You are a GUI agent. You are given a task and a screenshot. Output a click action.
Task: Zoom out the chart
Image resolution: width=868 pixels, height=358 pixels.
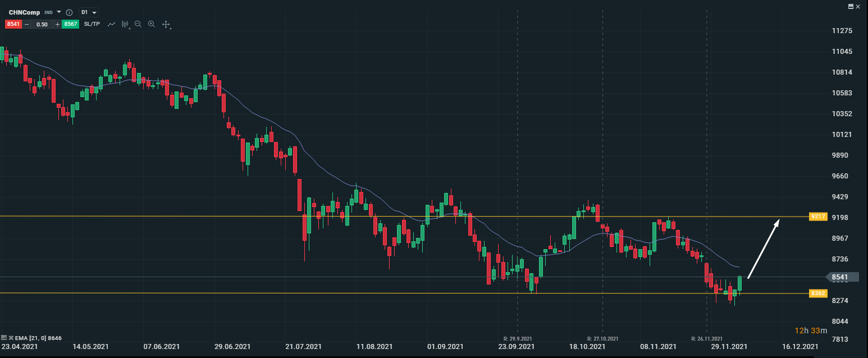[138, 24]
